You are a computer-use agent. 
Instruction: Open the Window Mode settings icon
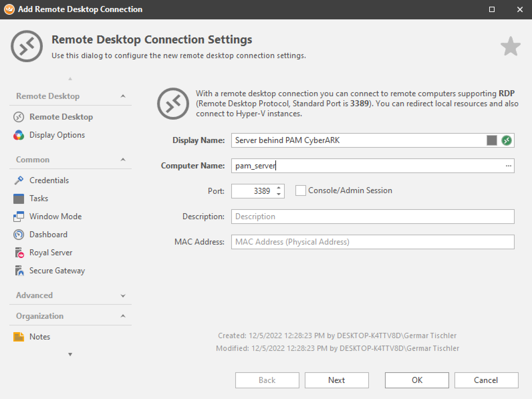pos(19,217)
